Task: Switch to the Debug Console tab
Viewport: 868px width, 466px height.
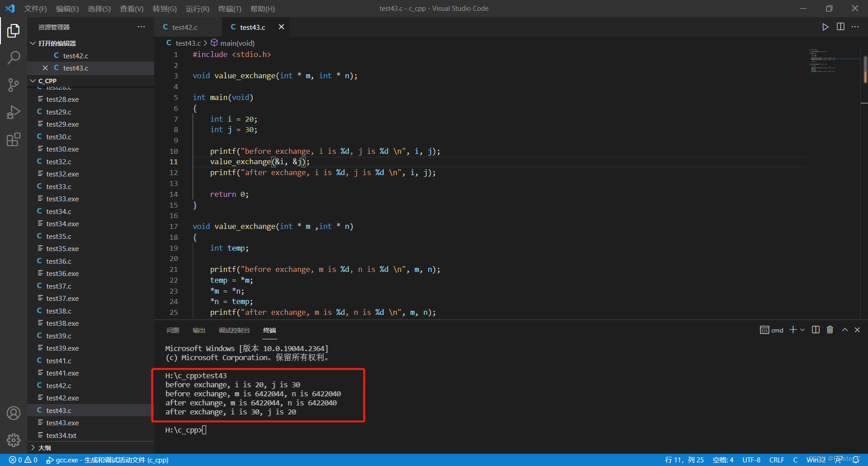Action: 234,330
